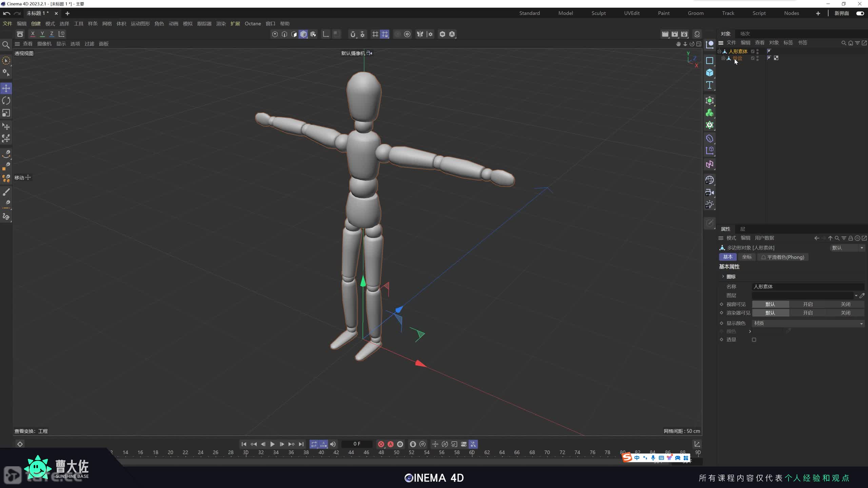Click the Light object icon
The width and height of the screenshot is (868, 488).
coord(709,205)
